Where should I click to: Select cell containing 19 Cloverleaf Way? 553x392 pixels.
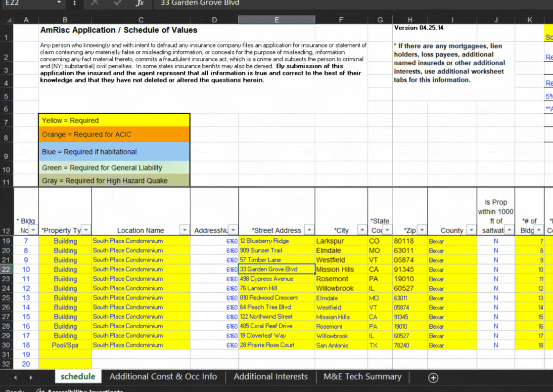pyautogui.click(x=276, y=336)
